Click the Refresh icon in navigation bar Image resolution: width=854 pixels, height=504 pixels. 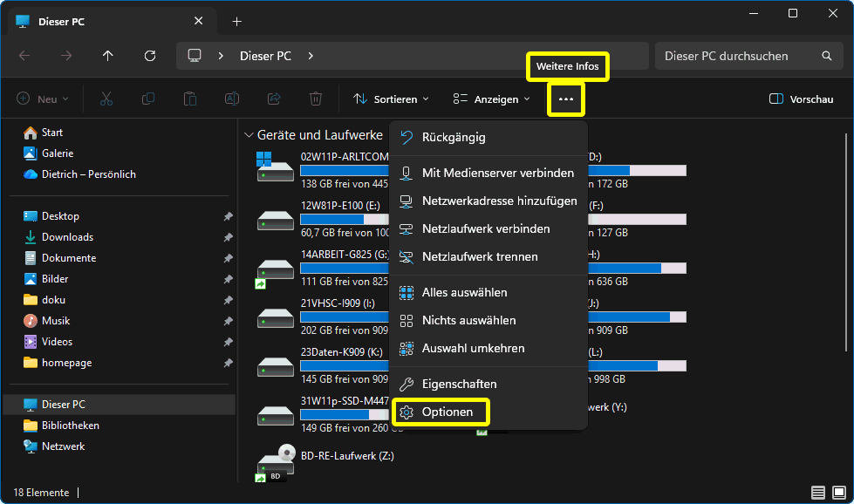150,56
